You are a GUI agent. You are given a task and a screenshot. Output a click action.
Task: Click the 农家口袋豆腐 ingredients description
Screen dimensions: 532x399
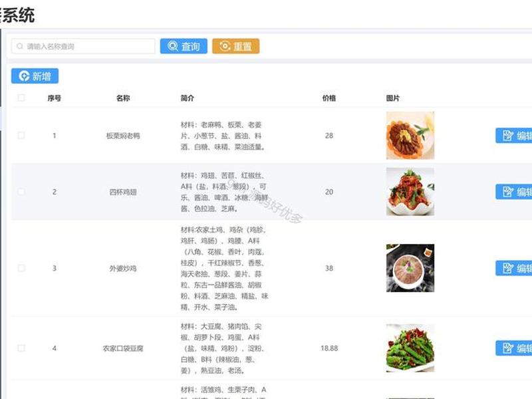tap(223, 348)
